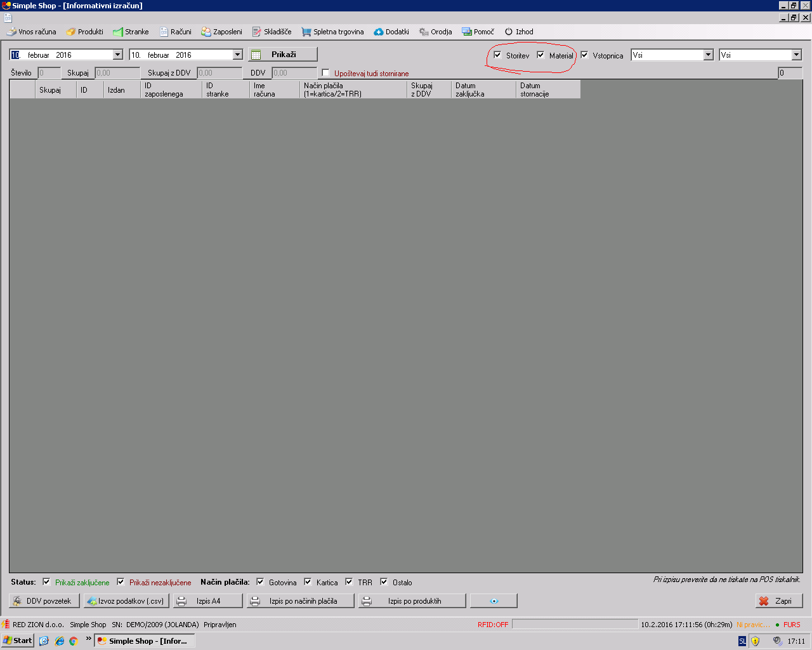Image resolution: width=812 pixels, height=650 pixels.
Task: Toggle the Gotovina payment checkbox
Action: click(260, 582)
